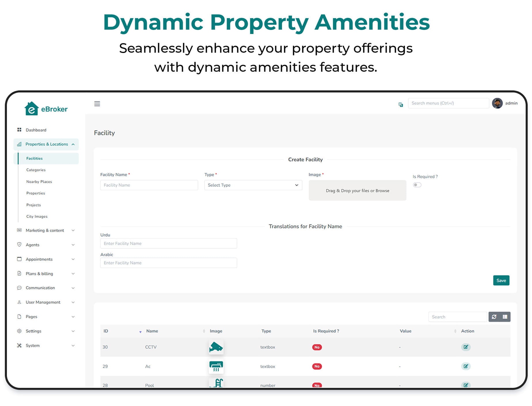
Task: Open the Dashboard from the sidebar
Action: coord(36,130)
